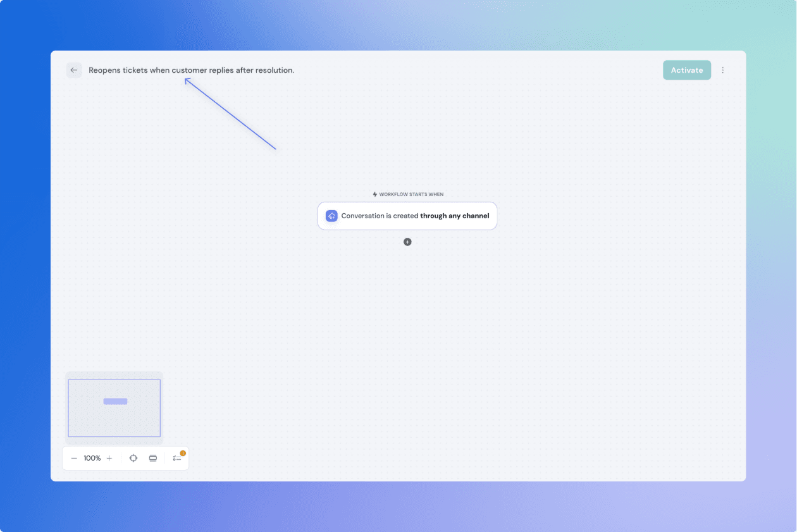Click the back arrow to exit the workflow
Screen dimensions: 797x532
[x=74, y=70]
